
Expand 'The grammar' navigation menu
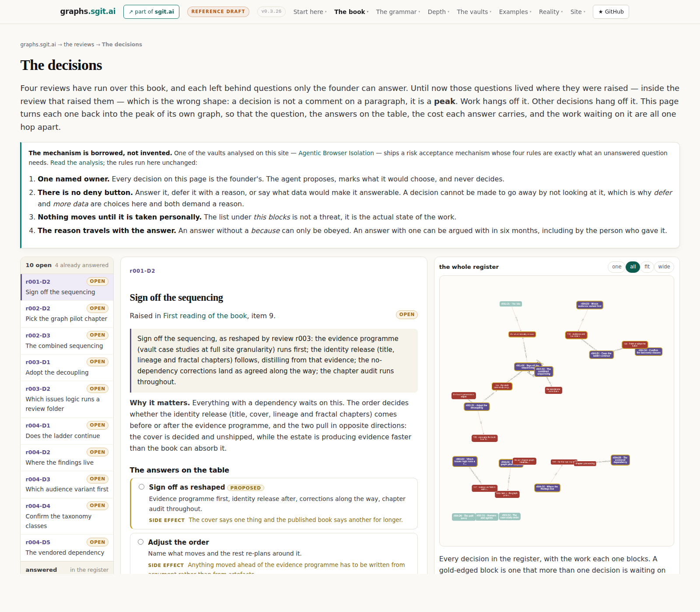pos(398,12)
